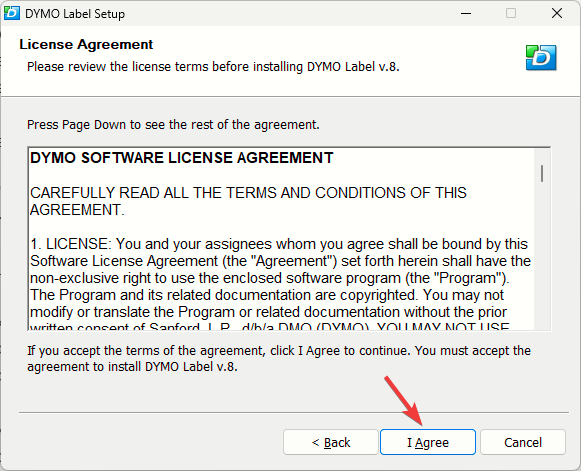Click the disabled maximize button

coord(511,13)
